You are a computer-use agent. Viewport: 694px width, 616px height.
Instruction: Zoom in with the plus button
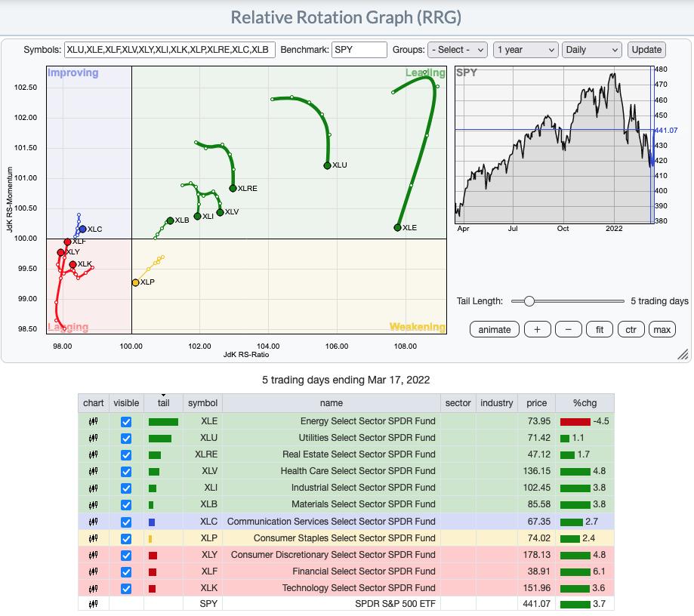(538, 330)
